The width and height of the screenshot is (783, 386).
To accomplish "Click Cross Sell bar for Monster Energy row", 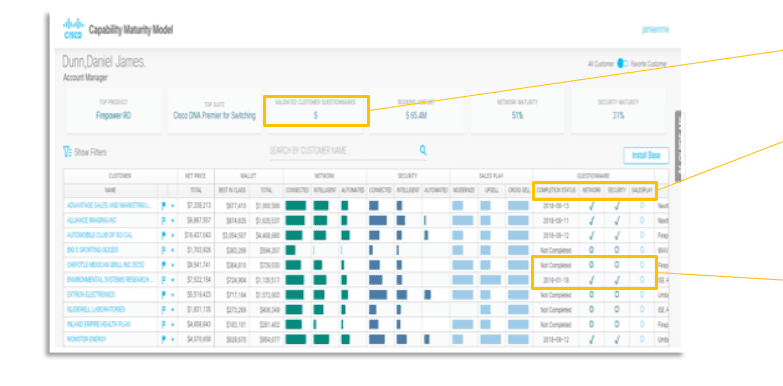I will coord(518,340).
